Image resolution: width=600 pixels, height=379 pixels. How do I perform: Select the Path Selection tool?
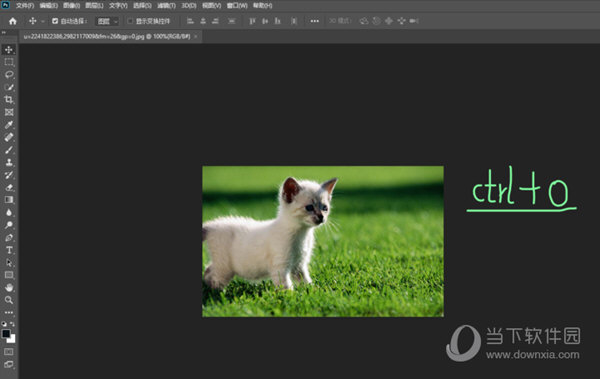9,263
